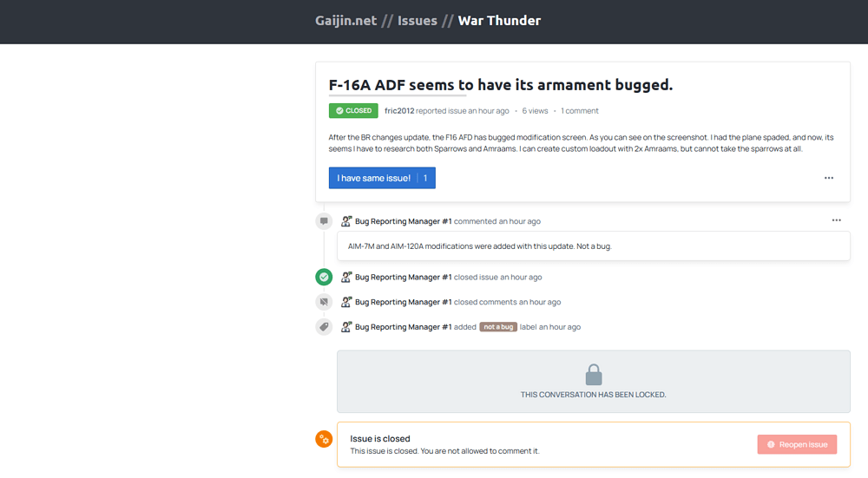Click manager avatar beside added label entry

[346, 327]
